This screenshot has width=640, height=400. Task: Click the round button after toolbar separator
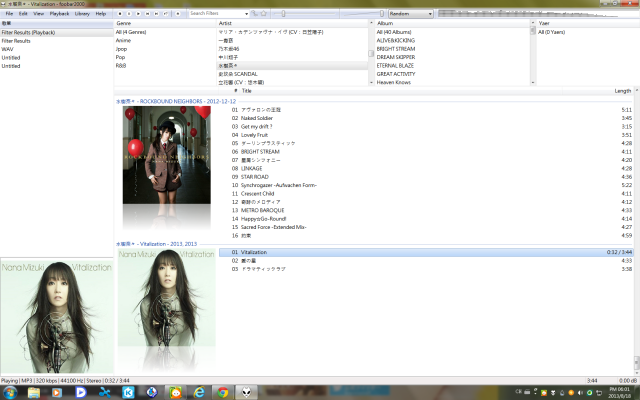coord(178,13)
